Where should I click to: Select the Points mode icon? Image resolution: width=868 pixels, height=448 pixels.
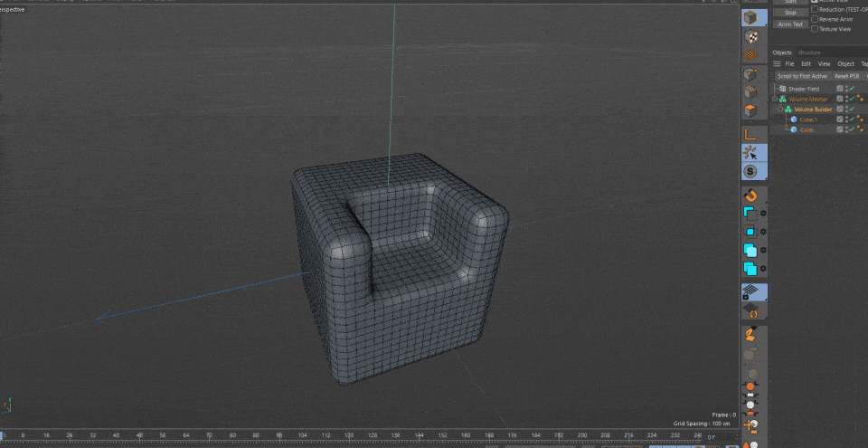[x=750, y=74]
